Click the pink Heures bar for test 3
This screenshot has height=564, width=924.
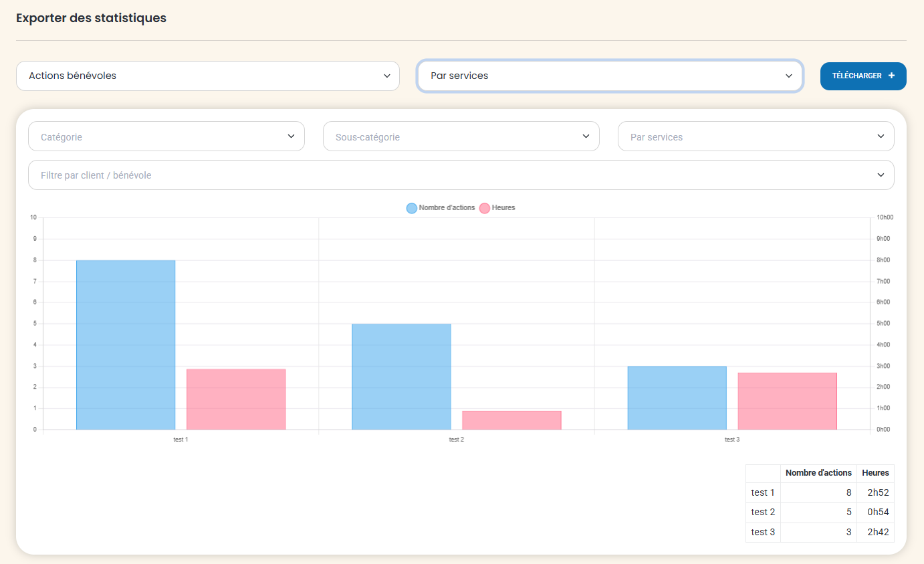coord(787,401)
